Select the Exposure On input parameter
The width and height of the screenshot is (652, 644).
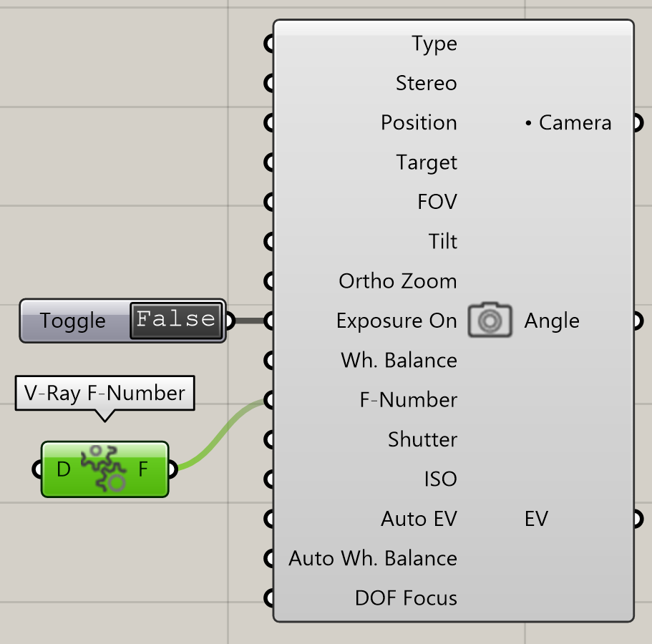pos(396,321)
